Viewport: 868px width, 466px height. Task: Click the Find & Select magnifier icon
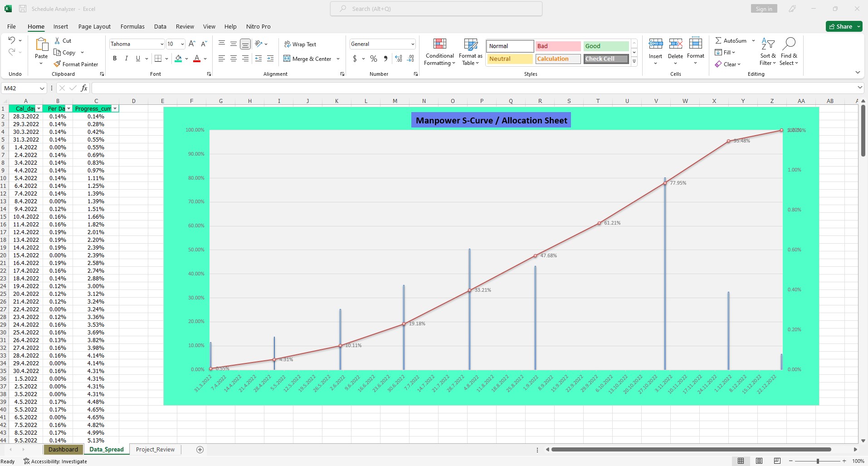click(789, 44)
